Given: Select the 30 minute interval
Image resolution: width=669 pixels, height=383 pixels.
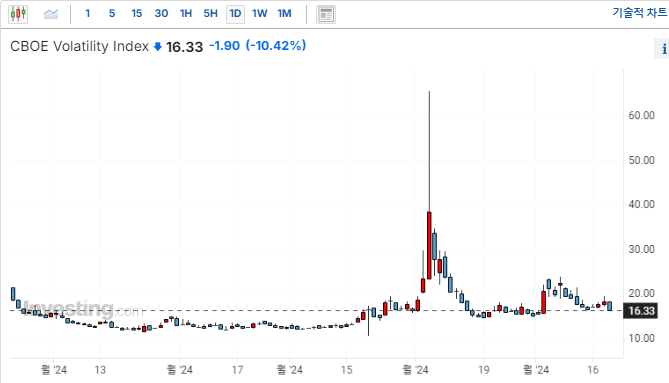Looking at the screenshot, I should click(161, 14).
